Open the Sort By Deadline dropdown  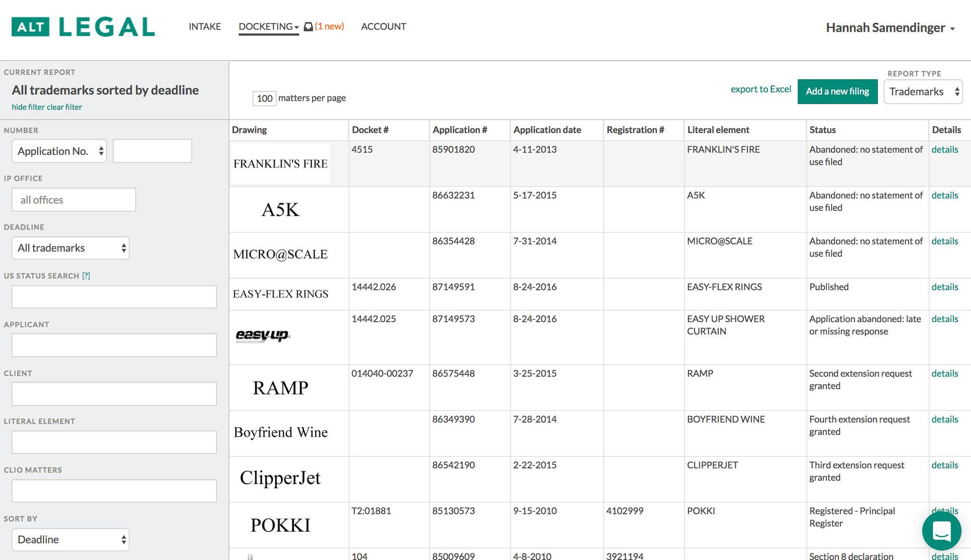[x=71, y=540]
